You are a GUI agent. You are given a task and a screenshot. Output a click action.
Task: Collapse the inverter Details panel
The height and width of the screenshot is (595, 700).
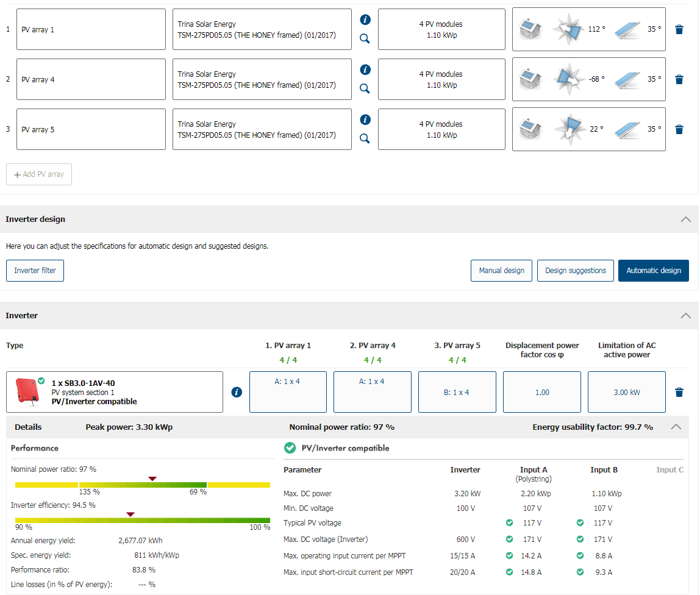[x=676, y=427]
